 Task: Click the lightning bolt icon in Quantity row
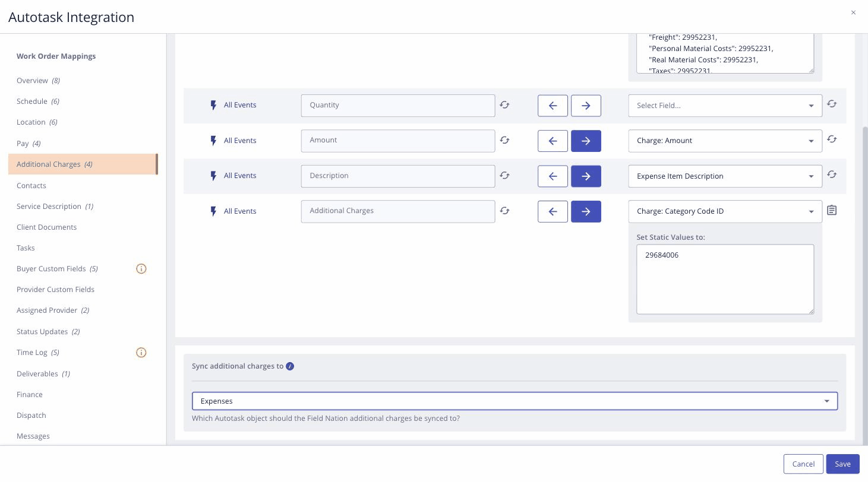pos(213,106)
